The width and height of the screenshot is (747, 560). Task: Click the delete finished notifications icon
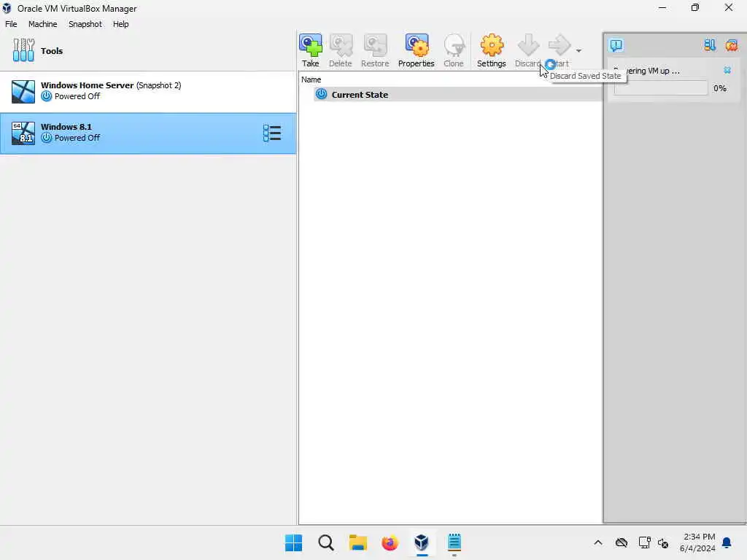731,45
